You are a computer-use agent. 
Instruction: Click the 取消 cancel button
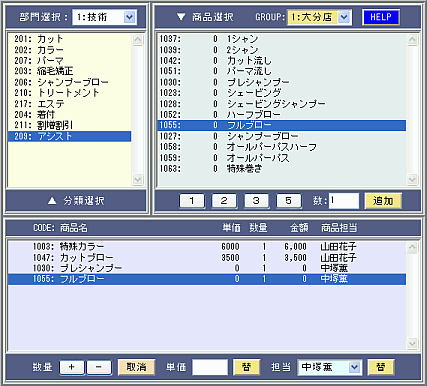[x=136, y=367]
